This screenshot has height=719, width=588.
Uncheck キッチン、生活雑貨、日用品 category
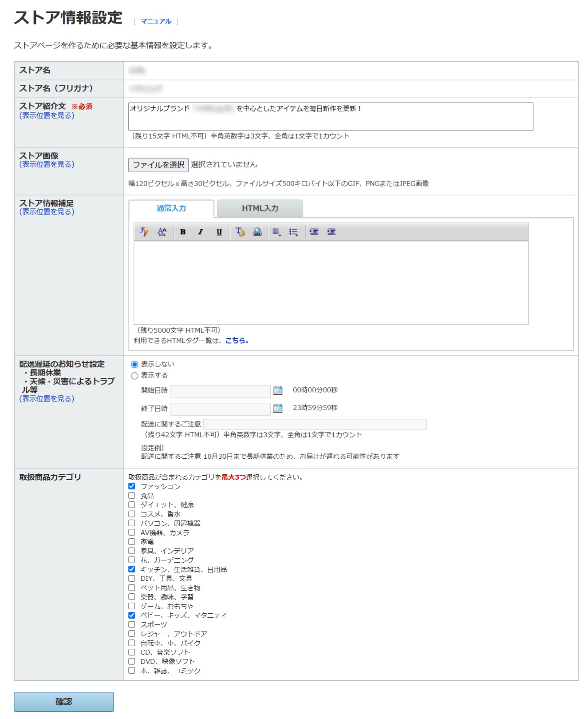(x=132, y=569)
